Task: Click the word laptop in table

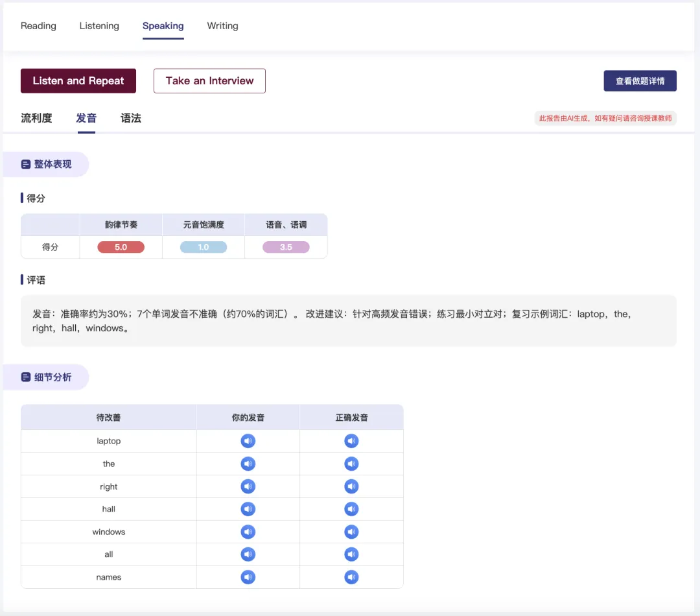Action: coord(108,441)
